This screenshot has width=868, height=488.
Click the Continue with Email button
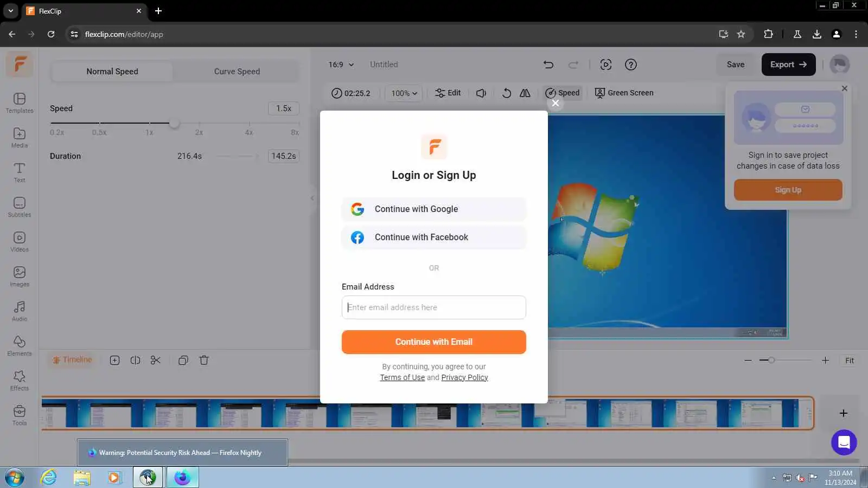[x=434, y=342]
